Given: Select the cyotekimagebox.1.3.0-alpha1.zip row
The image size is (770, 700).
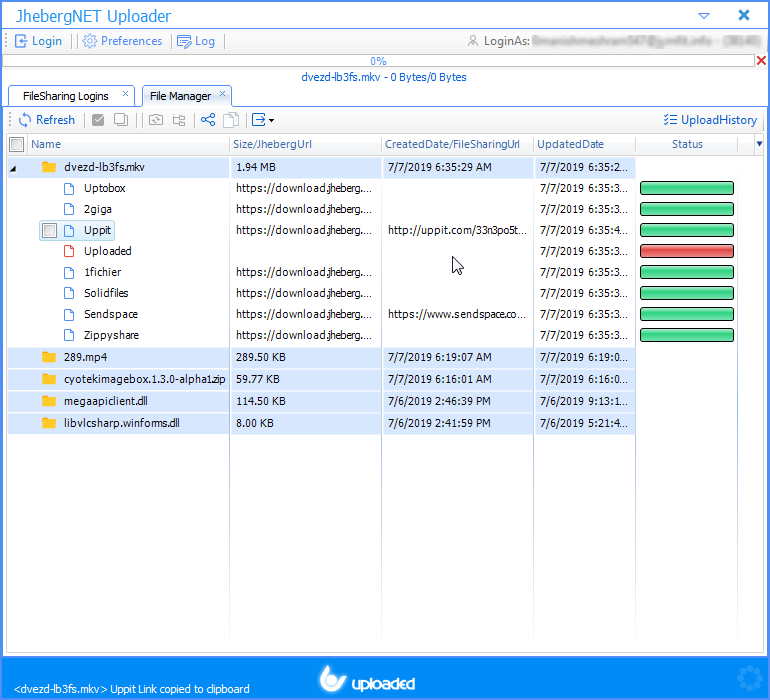Looking at the screenshot, I should 321,379.
